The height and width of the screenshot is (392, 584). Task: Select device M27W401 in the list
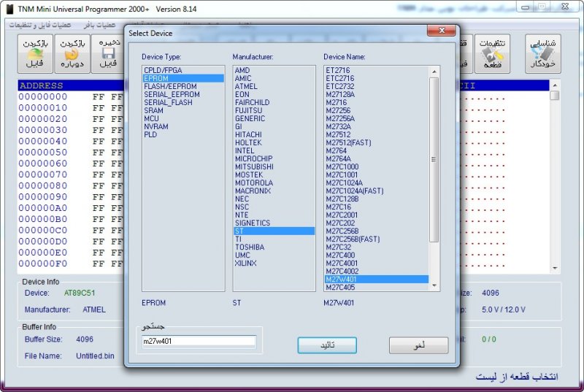pos(377,279)
